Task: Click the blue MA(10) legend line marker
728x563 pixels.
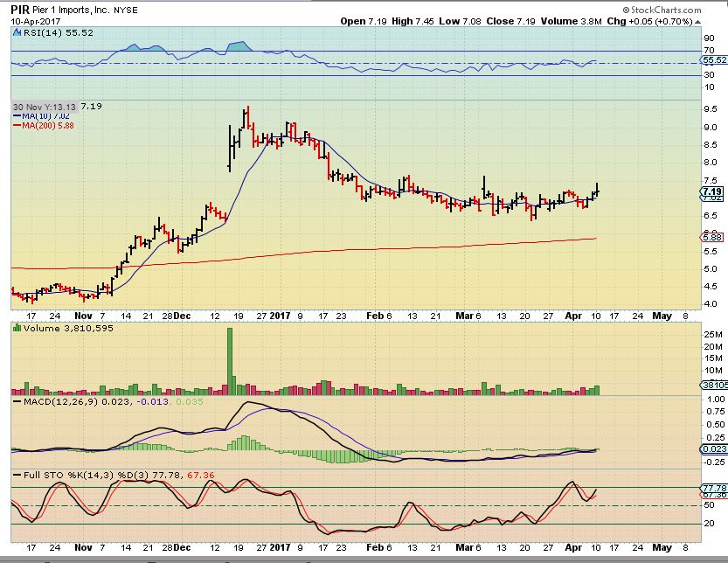Action: point(16,115)
